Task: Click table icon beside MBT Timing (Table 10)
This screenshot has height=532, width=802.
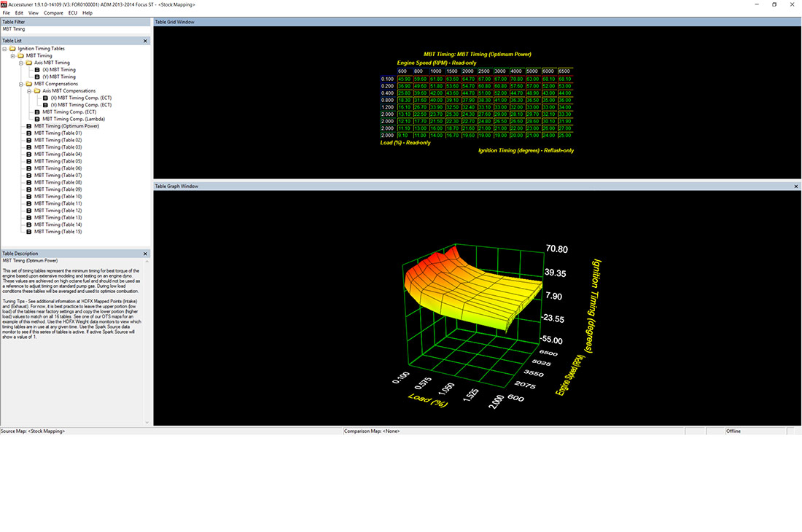Action: (x=28, y=197)
